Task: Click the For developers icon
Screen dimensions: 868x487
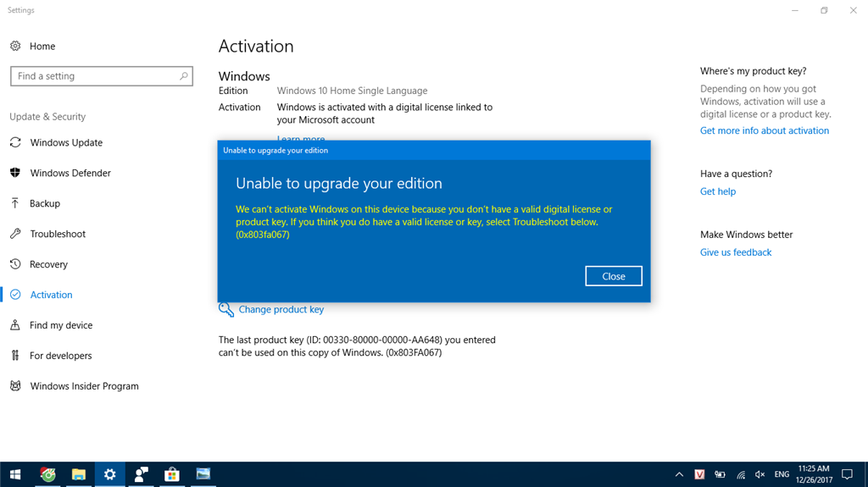Action: (x=15, y=355)
